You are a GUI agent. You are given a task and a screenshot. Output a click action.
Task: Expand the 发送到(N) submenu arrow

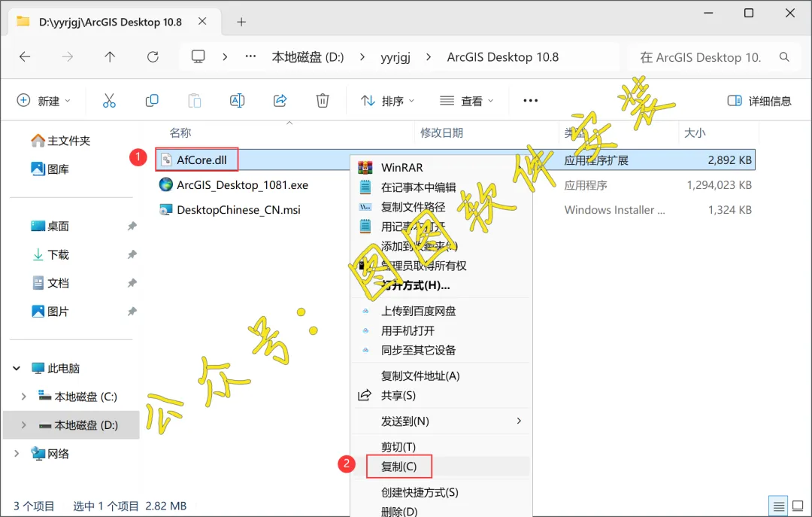(519, 421)
